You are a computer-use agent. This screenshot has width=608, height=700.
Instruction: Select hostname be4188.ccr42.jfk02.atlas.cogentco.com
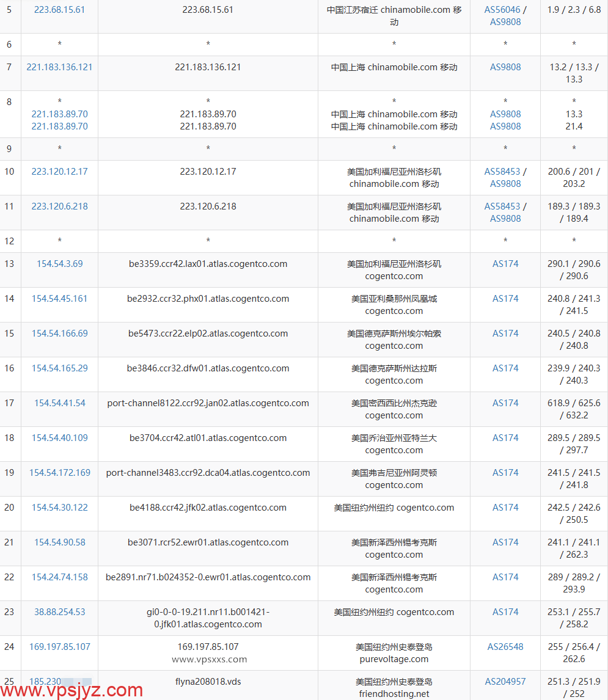point(208,508)
